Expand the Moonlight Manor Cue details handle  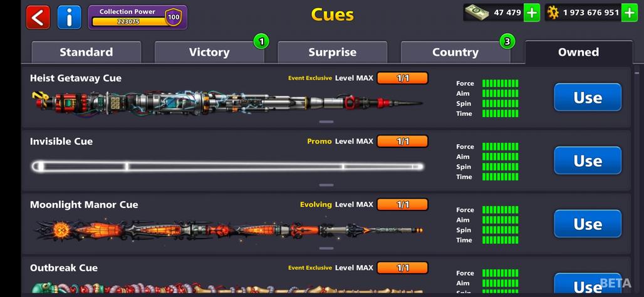click(x=326, y=249)
